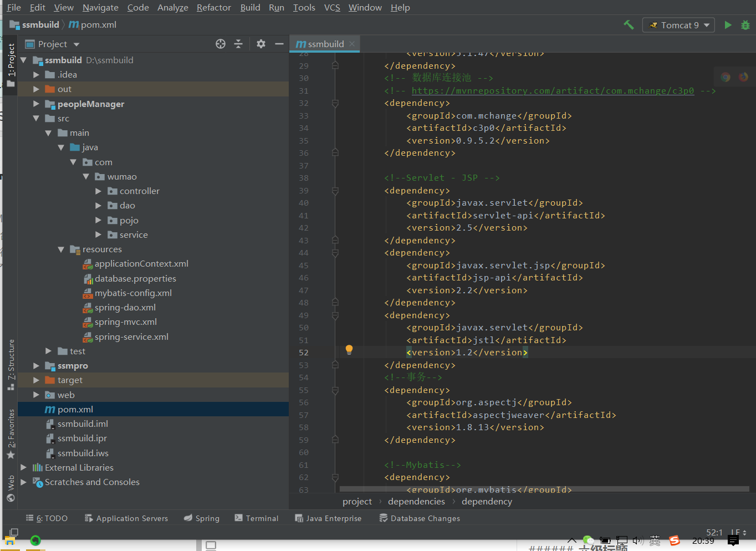
Task: Collapse the ssmbuild root project node
Action: point(23,60)
